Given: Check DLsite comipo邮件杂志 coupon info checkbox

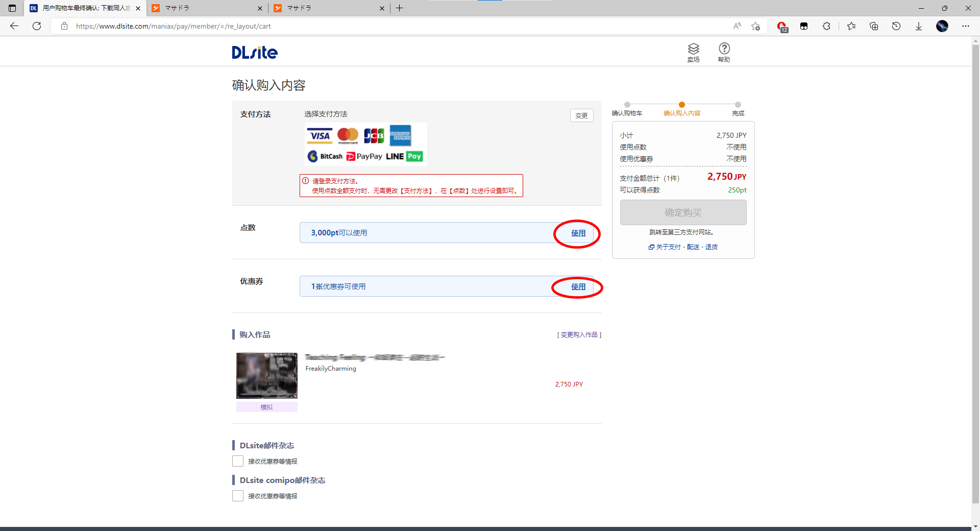Looking at the screenshot, I should point(238,496).
